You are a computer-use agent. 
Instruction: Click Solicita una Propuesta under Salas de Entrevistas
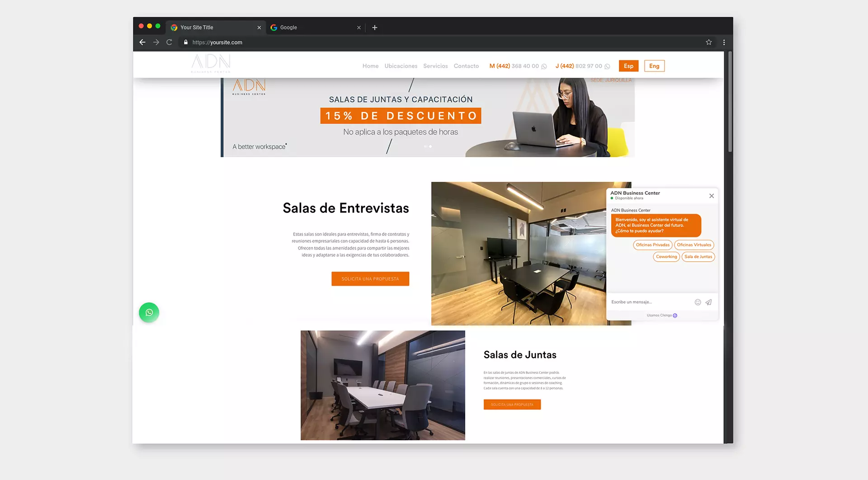[x=370, y=279]
